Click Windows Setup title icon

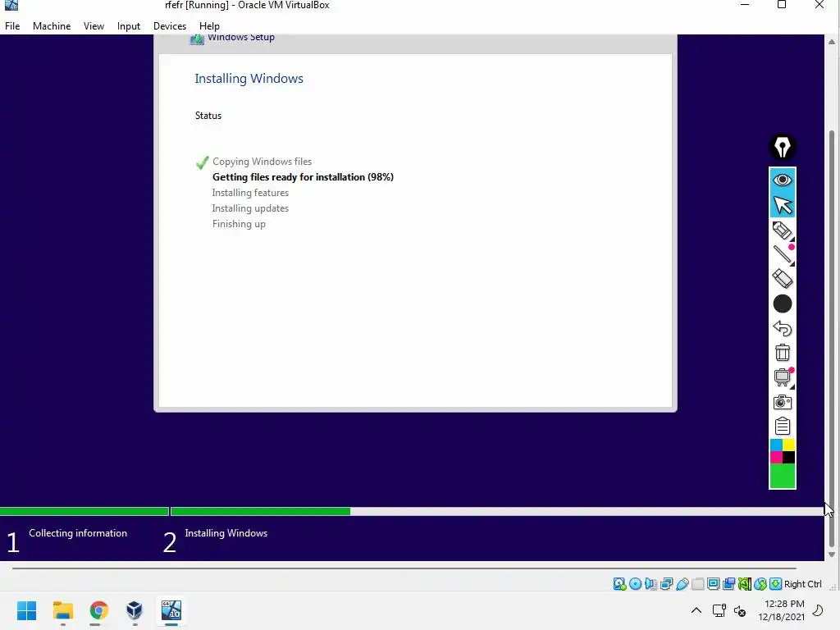pyautogui.click(x=197, y=39)
